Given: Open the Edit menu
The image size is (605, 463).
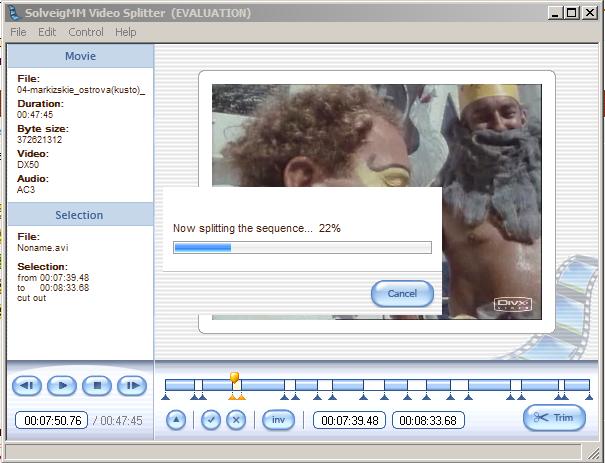Looking at the screenshot, I should click(x=47, y=32).
